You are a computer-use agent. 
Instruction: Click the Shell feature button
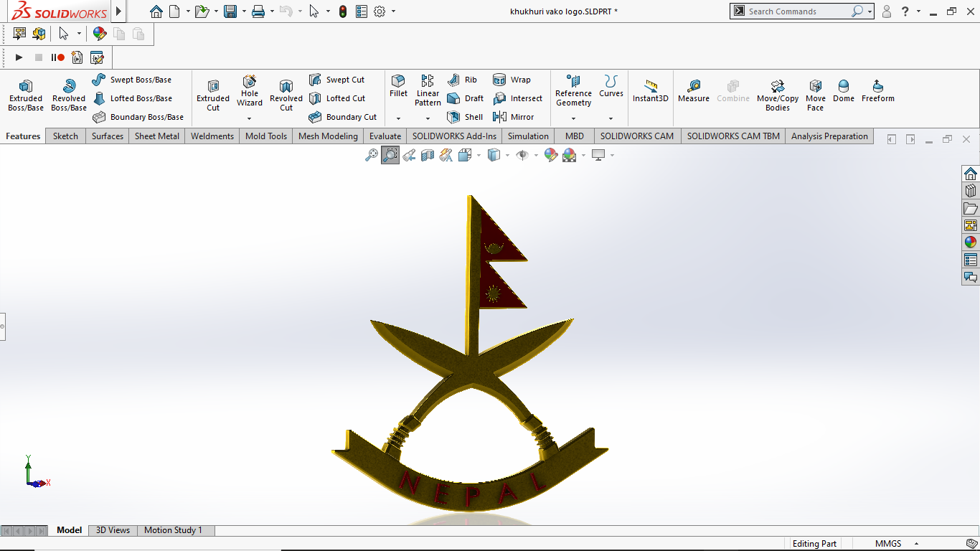click(x=465, y=117)
